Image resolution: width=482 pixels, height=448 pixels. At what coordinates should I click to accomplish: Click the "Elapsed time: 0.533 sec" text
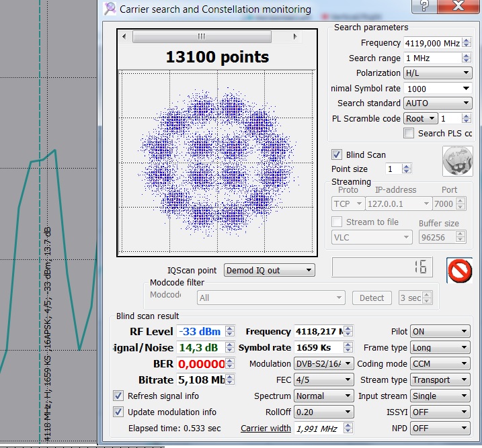tap(174, 428)
